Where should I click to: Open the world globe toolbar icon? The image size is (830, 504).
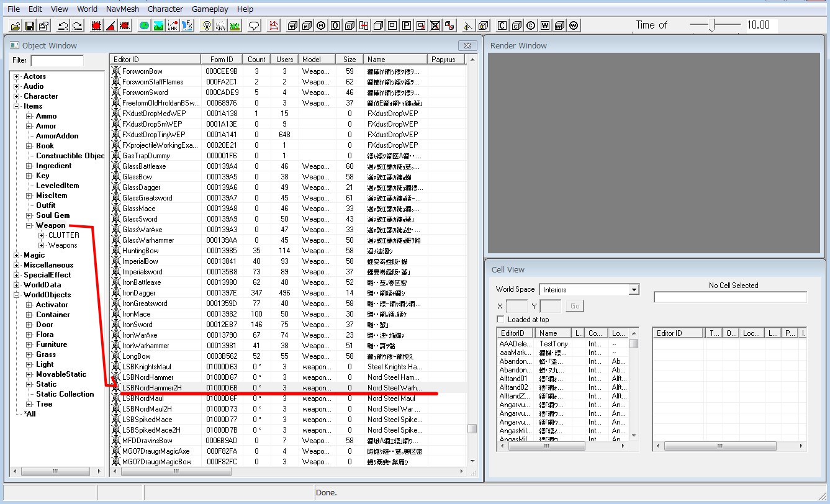(x=143, y=25)
